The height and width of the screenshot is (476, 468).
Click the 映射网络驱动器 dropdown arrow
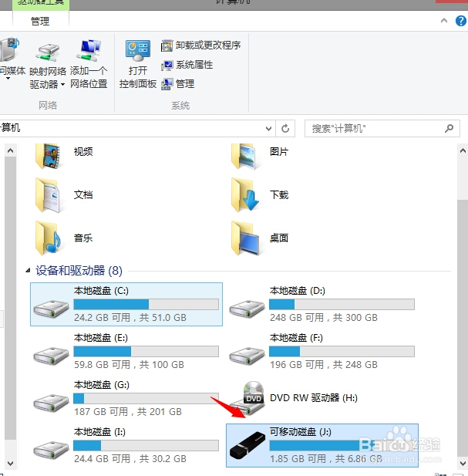62,84
